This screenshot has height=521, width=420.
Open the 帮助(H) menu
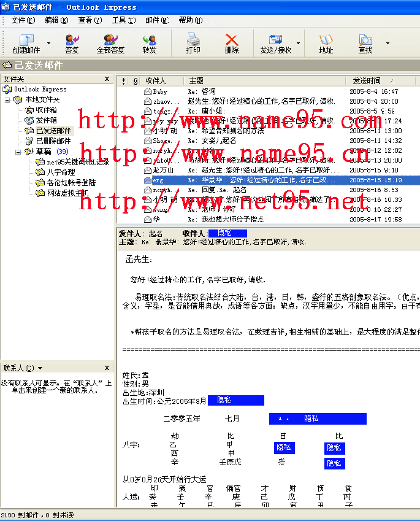pos(191,20)
